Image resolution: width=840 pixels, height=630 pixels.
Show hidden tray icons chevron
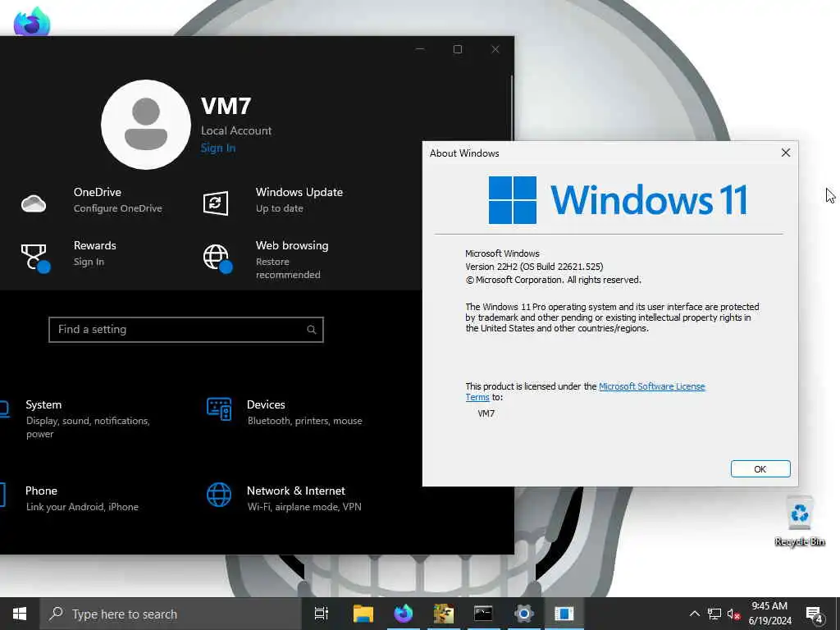(694, 614)
